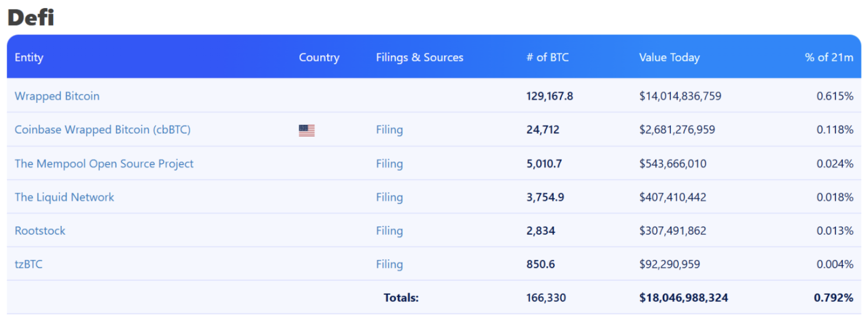The width and height of the screenshot is (868, 327).
Task: Select the 0.024% percentage cell
Action: coord(835,163)
